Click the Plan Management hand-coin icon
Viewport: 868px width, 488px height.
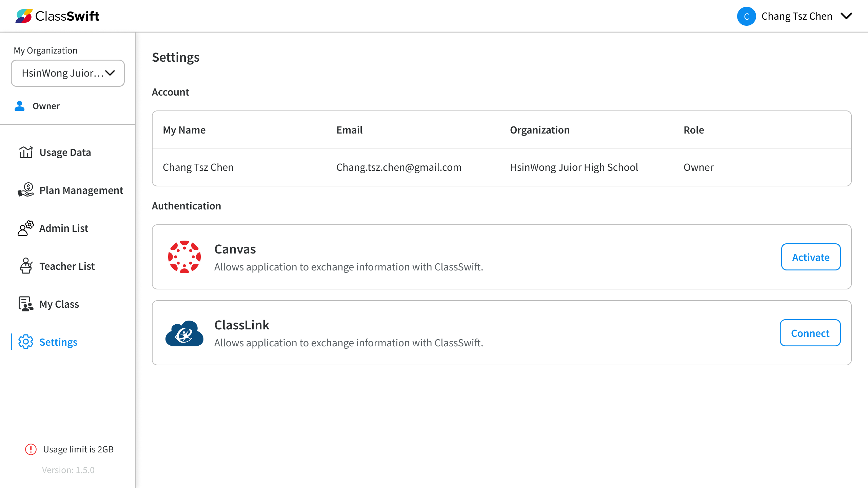click(x=26, y=190)
